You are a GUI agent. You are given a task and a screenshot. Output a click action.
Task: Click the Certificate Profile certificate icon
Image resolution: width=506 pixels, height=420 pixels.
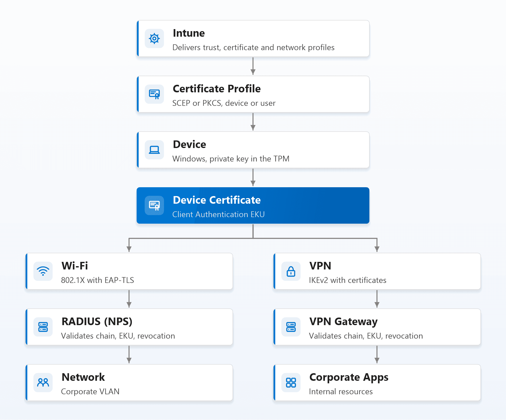coord(154,94)
